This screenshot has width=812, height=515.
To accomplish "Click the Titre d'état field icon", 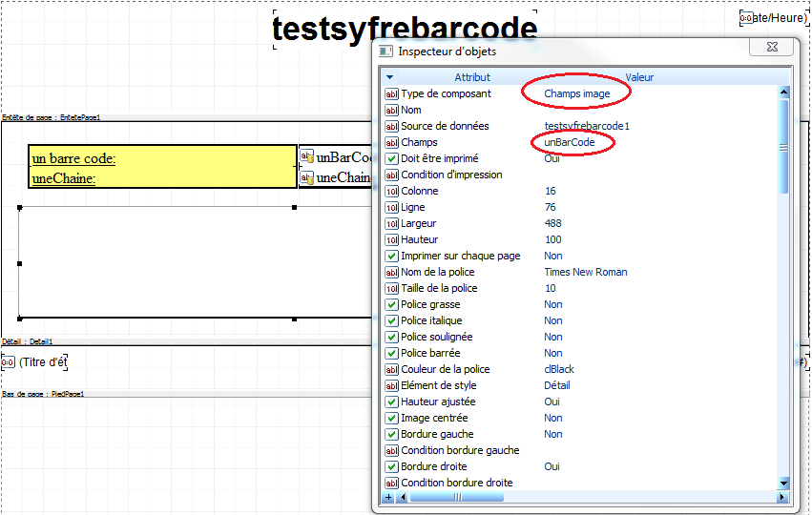I will click(x=8, y=362).
